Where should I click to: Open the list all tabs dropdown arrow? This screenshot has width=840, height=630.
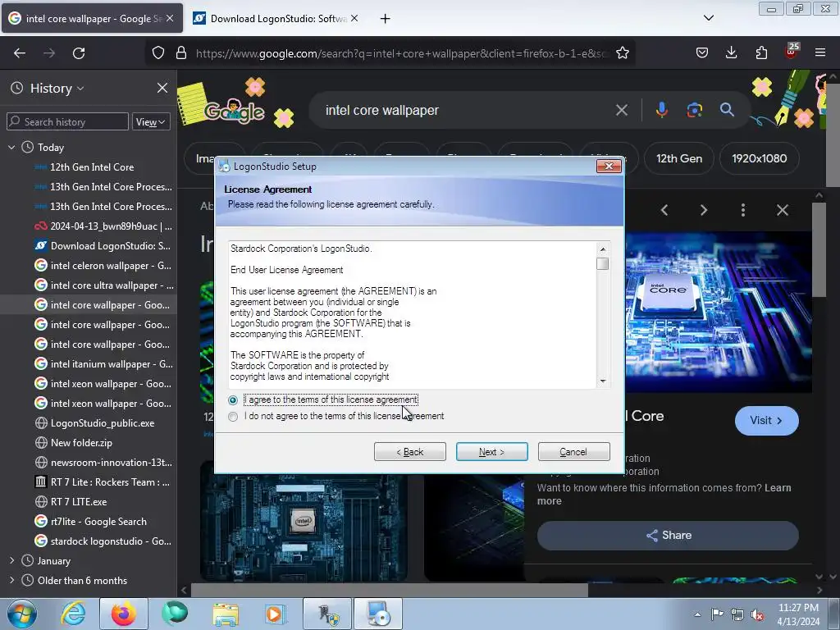pyautogui.click(x=708, y=18)
